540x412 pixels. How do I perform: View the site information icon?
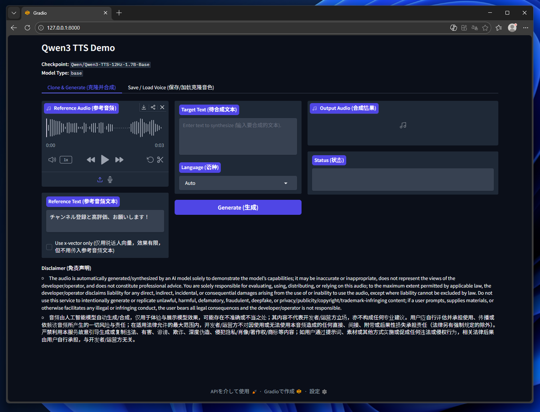(x=41, y=28)
